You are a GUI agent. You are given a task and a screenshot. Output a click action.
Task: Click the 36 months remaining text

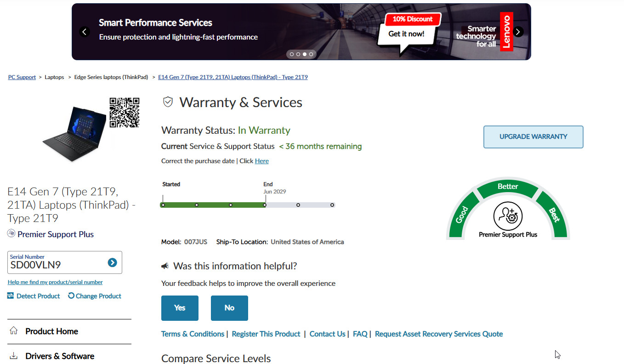click(320, 146)
